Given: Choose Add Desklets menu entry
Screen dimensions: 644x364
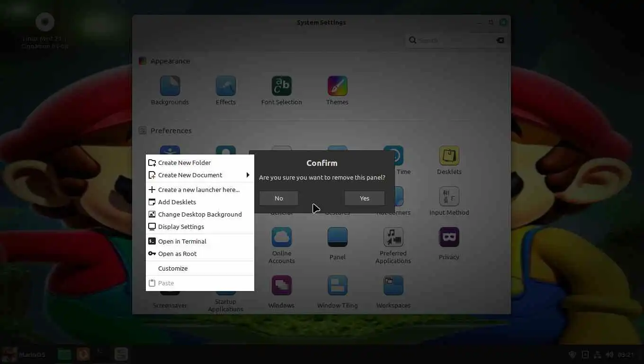Looking at the screenshot, I should point(200,202).
